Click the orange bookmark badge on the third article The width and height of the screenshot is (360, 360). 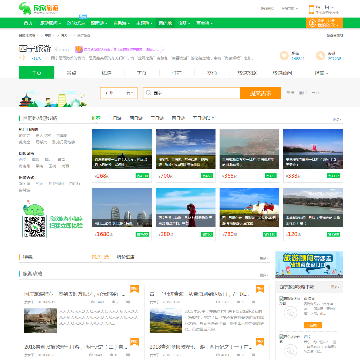pyautogui.click(x=134, y=342)
